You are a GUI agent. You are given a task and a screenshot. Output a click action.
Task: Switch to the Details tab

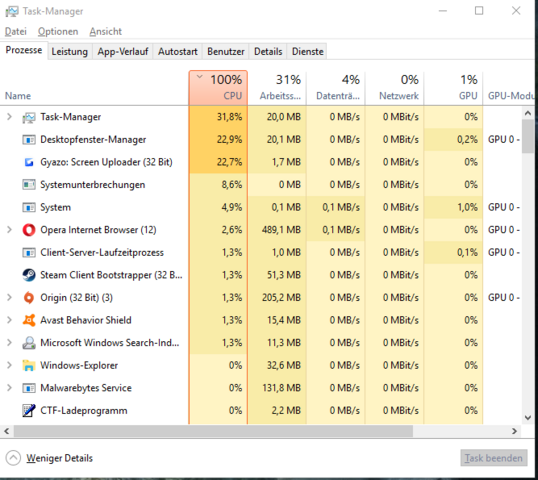[268, 51]
